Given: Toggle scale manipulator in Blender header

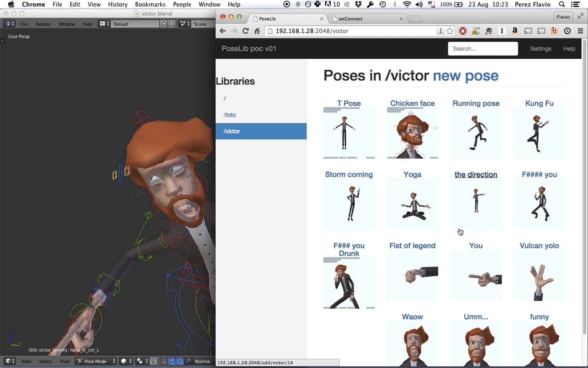Looking at the screenshot, I should (x=188, y=361).
